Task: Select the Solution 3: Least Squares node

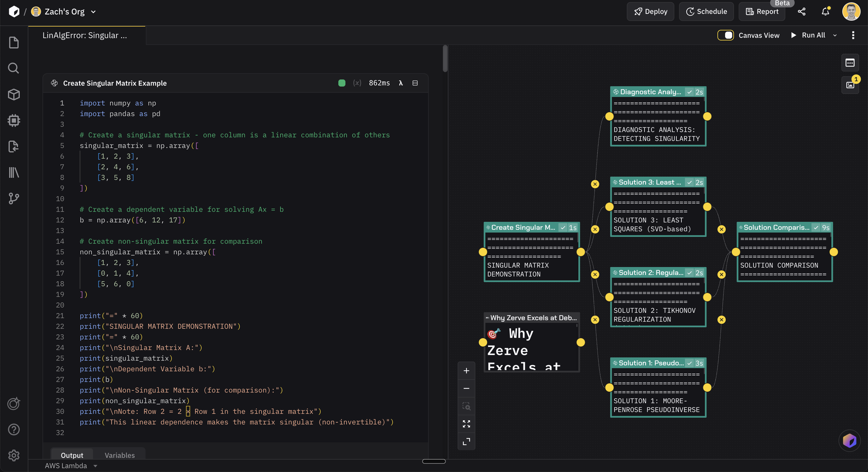Action: pyautogui.click(x=658, y=207)
